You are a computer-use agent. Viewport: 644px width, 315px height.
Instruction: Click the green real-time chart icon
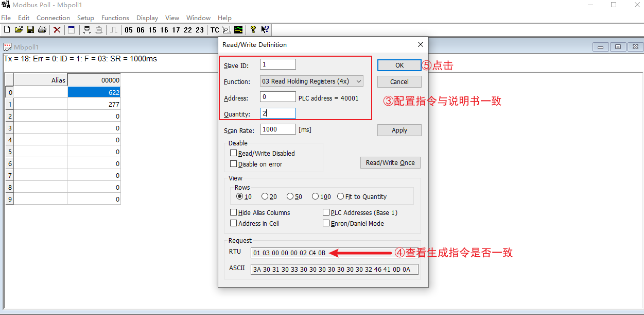click(238, 30)
